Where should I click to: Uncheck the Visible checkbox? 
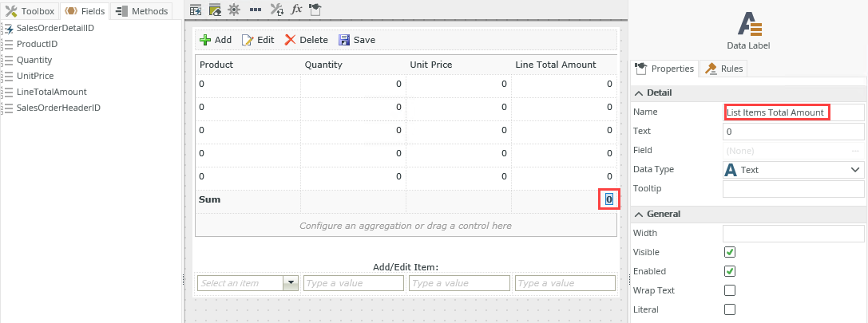tap(729, 252)
